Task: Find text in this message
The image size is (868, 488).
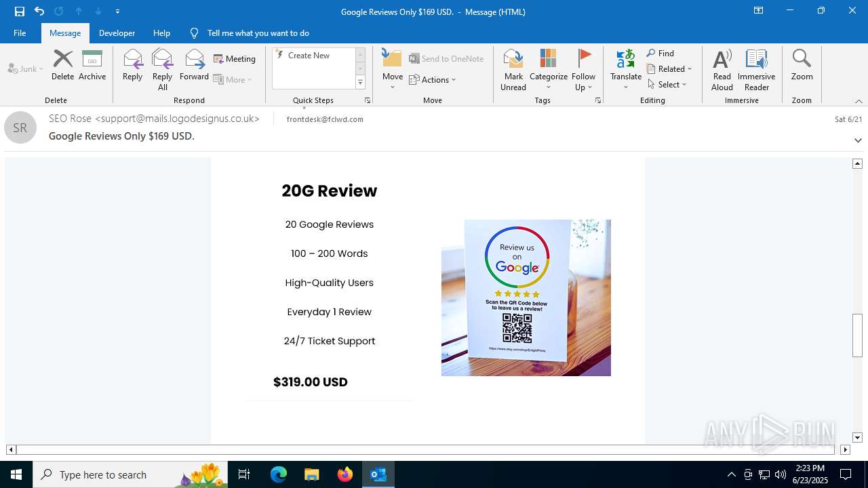Action: pos(660,54)
